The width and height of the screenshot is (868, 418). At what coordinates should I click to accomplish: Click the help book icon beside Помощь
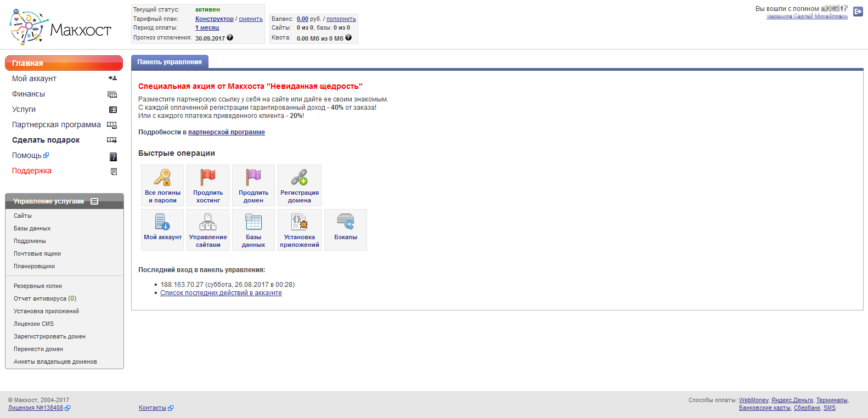point(114,157)
